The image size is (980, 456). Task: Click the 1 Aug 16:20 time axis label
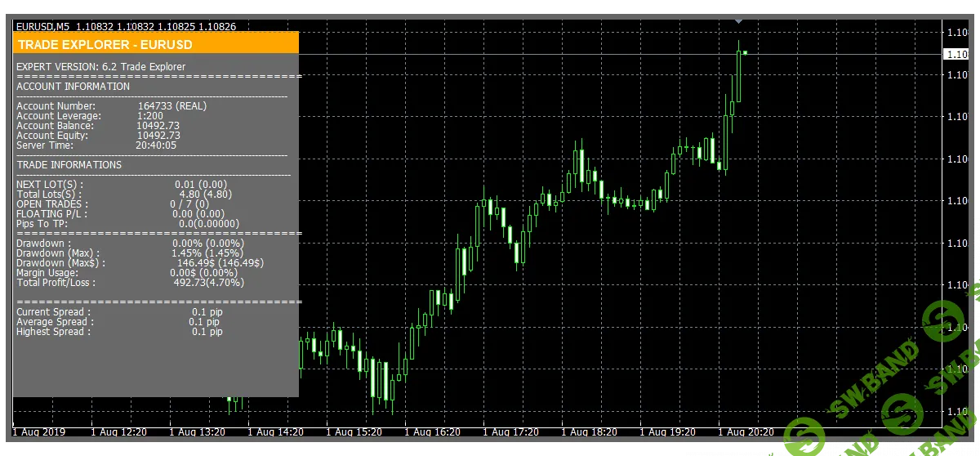432,431
